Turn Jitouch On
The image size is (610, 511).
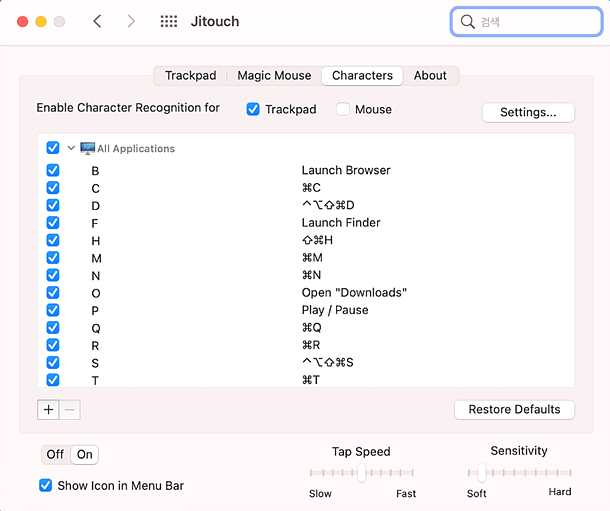click(84, 454)
